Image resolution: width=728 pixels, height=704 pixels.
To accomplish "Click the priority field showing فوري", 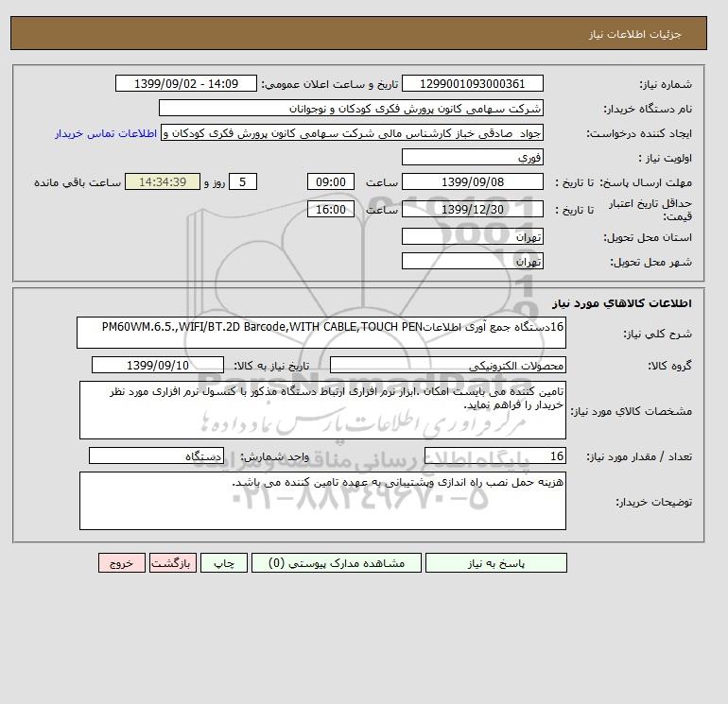I will pyautogui.click(x=472, y=157).
